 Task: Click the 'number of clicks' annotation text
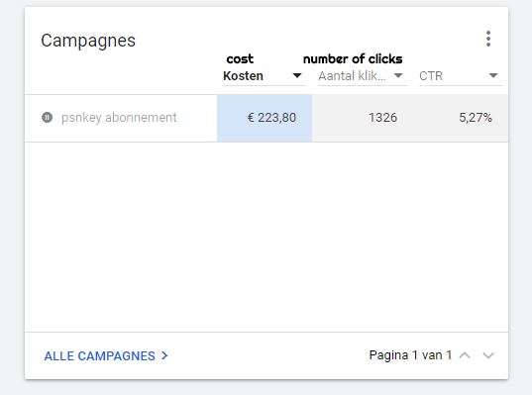click(x=353, y=59)
